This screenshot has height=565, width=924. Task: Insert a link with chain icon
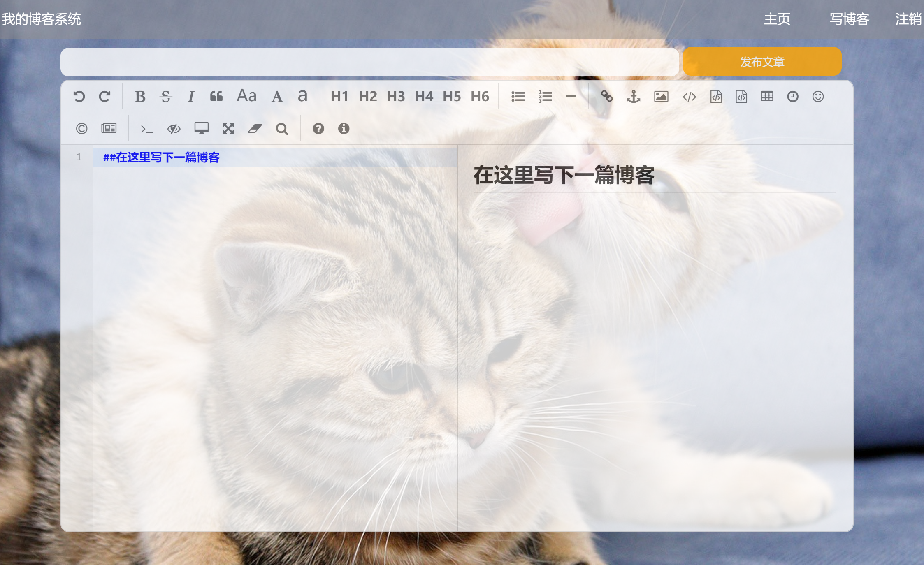(606, 97)
